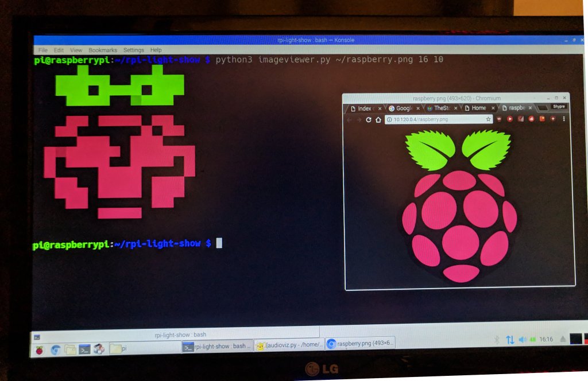Close the Index tab in Chromium

[380, 108]
